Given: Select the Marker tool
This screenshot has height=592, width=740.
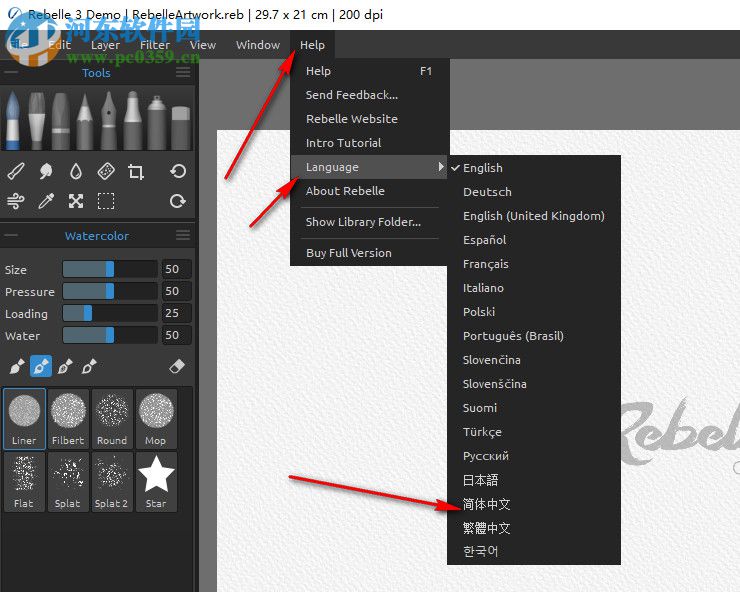Looking at the screenshot, I should point(133,121).
